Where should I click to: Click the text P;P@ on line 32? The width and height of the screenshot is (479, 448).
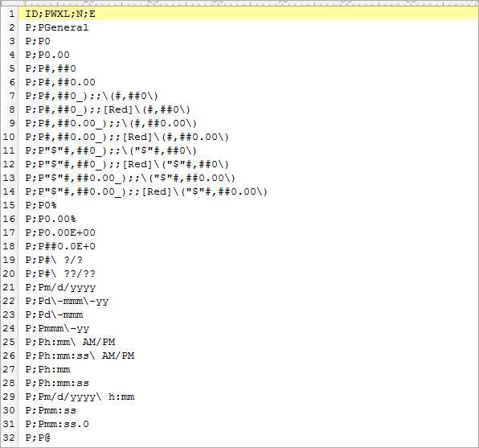coord(38,438)
